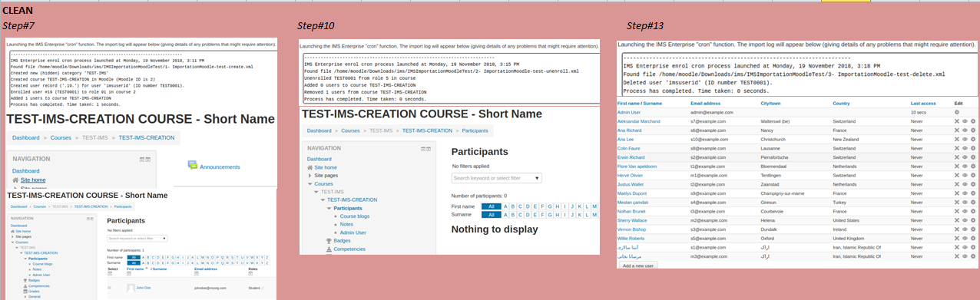The height and width of the screenshot is (300, 980).
Task: Toggle eye icon for Willie Roberts
Action: pos(966,238)
